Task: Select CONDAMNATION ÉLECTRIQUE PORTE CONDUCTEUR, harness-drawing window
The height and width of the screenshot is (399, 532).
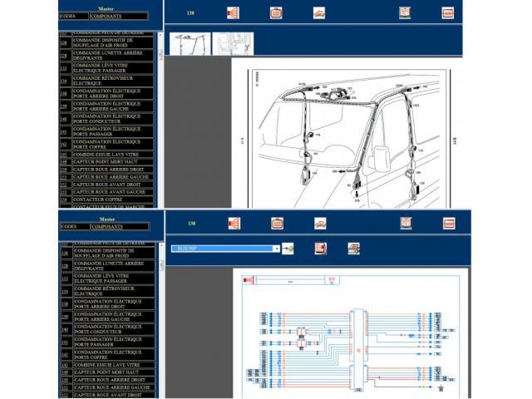Action: [113, 119]
